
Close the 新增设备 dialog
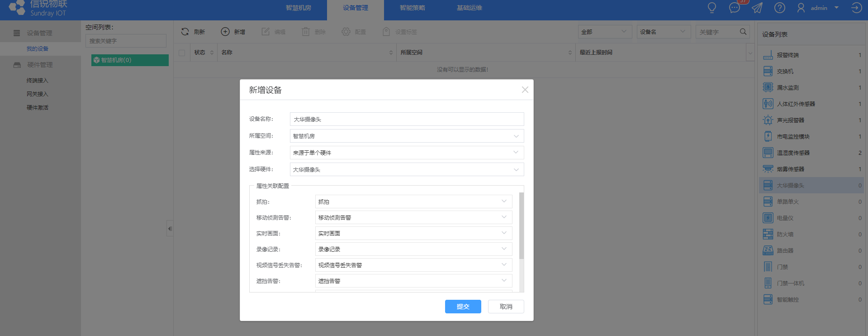[525, 90]
